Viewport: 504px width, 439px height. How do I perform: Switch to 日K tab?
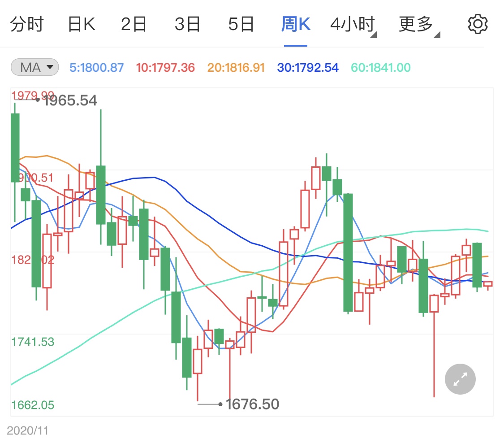point(82,24)
